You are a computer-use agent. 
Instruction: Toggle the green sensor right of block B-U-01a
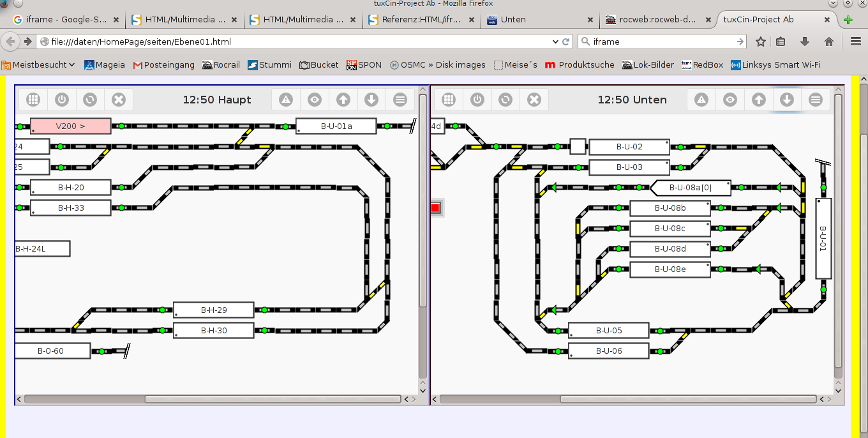(x=387, y=126)
